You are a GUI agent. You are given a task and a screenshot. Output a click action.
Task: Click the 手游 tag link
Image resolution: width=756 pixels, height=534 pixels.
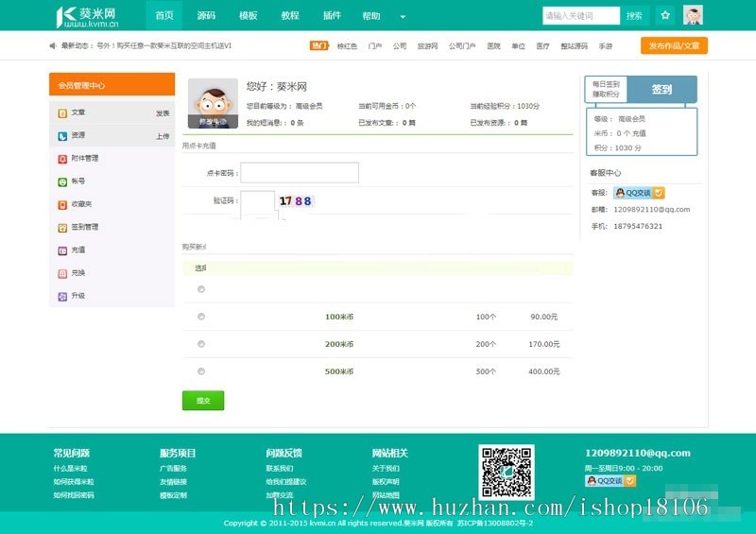(x=606, y=46)
